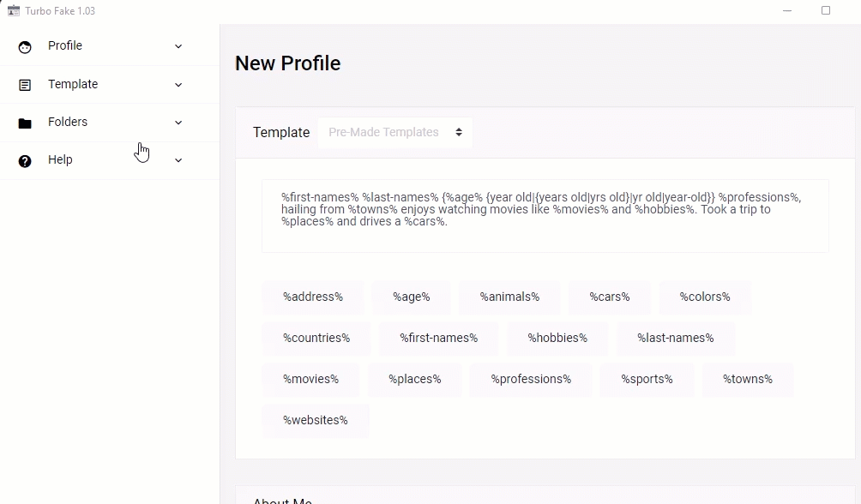Viewport: 861px width, 504px height.
Task: Add the %professions% placeholder tag
Action: [x=531, y=379]
